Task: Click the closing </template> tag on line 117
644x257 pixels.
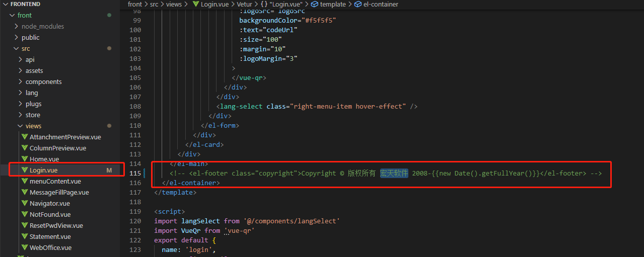Action: pos(175,192)
